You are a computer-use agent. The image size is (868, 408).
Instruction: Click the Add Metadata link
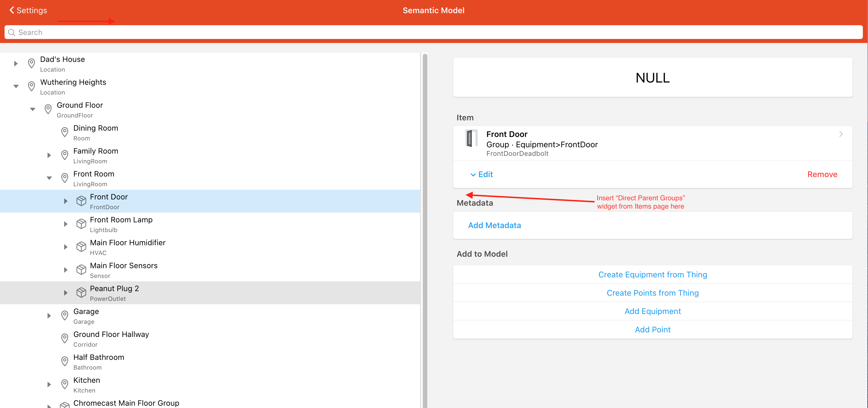pos(494,225)
